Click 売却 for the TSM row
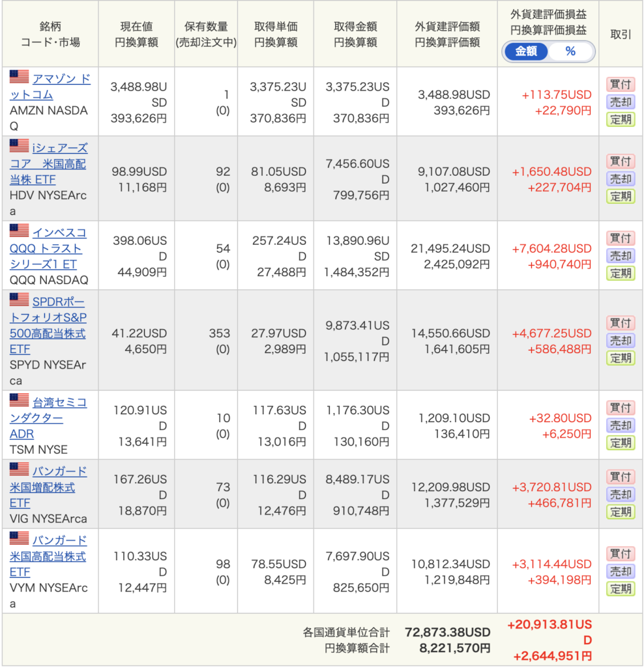The image size is (644, 667). 621,425
